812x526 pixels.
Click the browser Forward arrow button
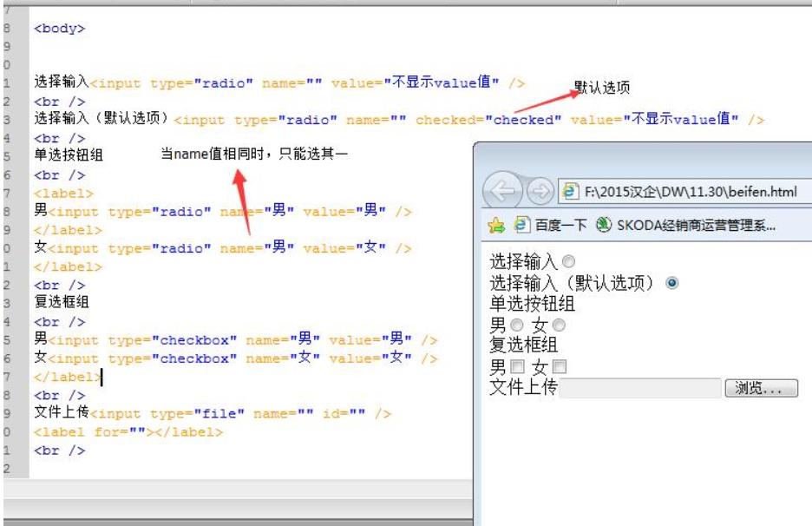(539, 191)
